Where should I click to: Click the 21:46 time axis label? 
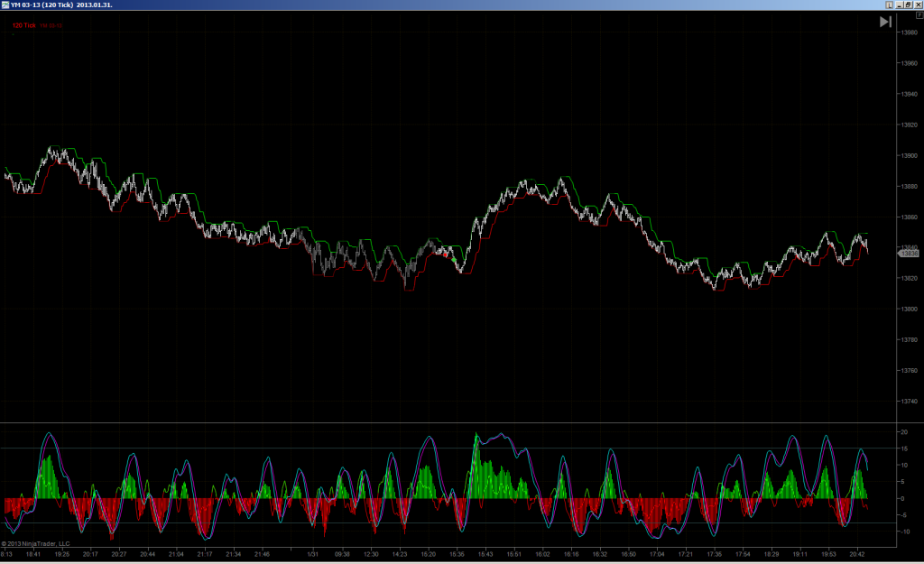point(263,554)
